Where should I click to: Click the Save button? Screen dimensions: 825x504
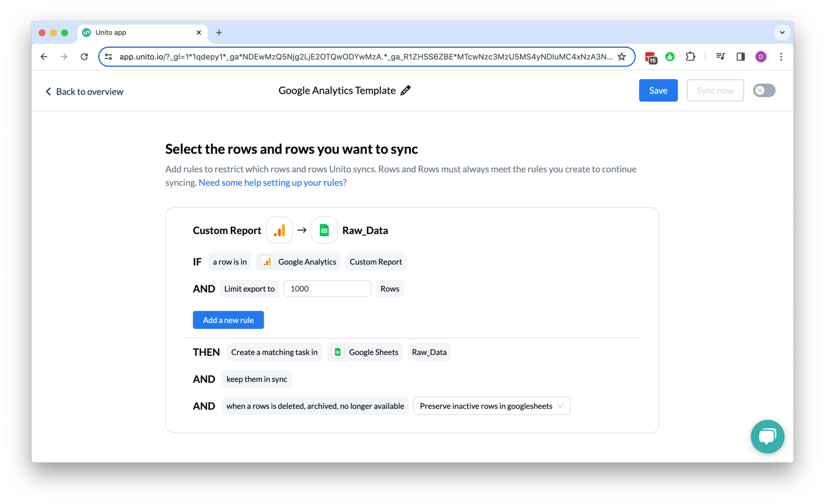[658, 90]
